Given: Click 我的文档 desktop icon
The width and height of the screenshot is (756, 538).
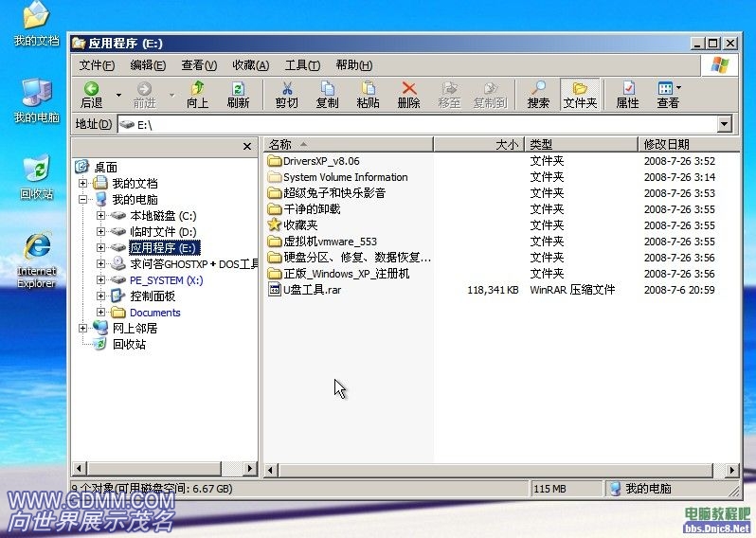Looking at the screenshot, I should tap(36, 24).
